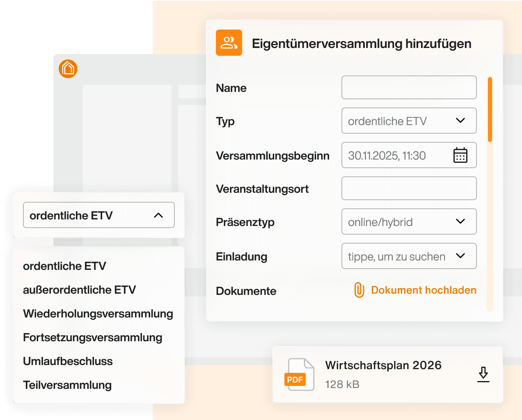Select Fortsetzungsversammlung from the list

click(92, 338)
